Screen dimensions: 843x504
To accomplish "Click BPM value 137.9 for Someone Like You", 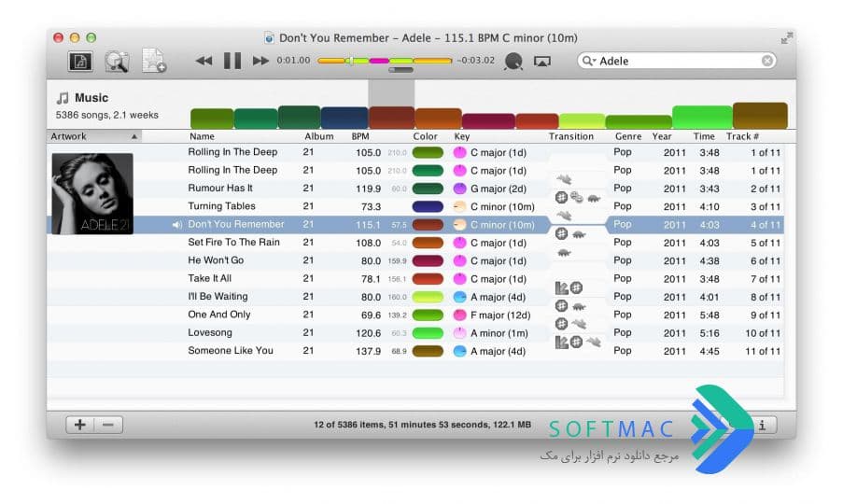I will click(368, 352).
